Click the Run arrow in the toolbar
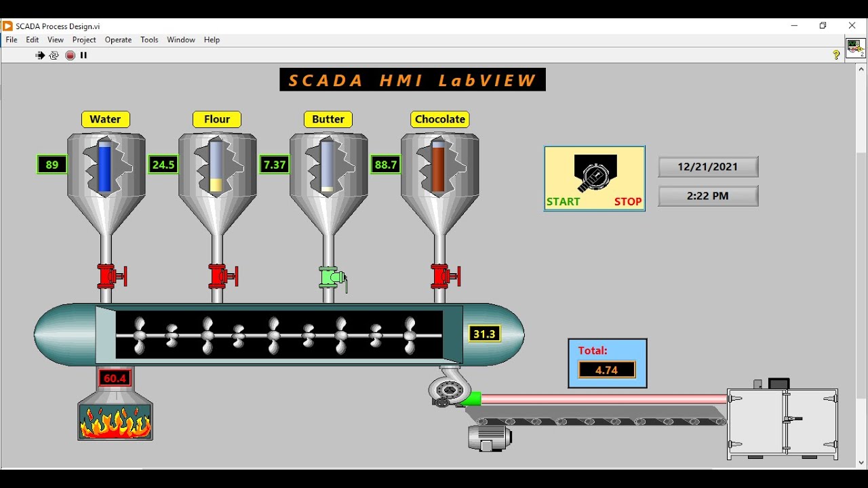Image resolution: width=868 pixels, height=488 pixels. 40,56
